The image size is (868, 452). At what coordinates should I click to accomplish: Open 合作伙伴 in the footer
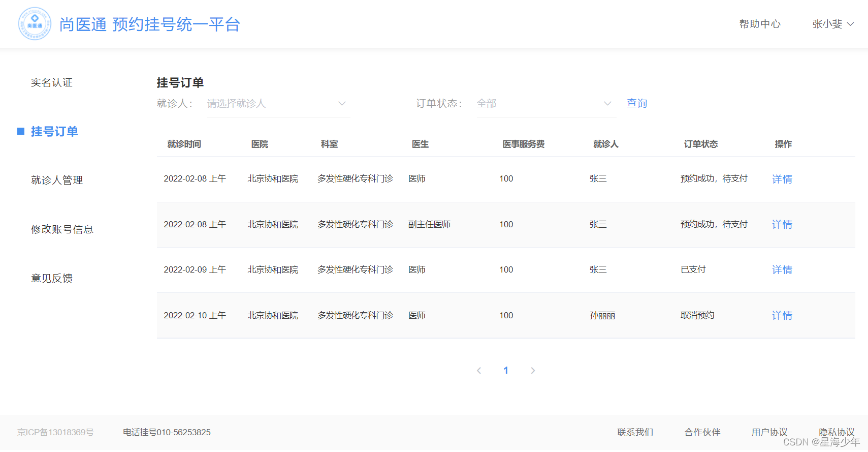pyautogui.click(x=702, y=432)
